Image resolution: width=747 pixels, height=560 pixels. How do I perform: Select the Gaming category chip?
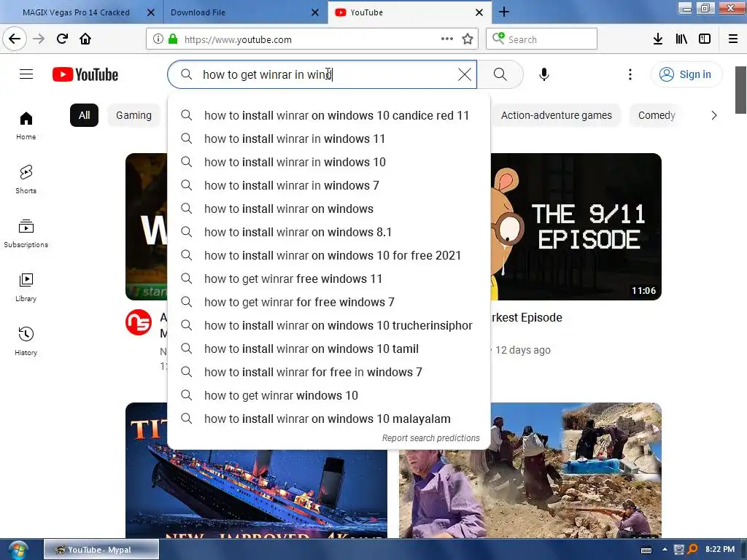134,115
